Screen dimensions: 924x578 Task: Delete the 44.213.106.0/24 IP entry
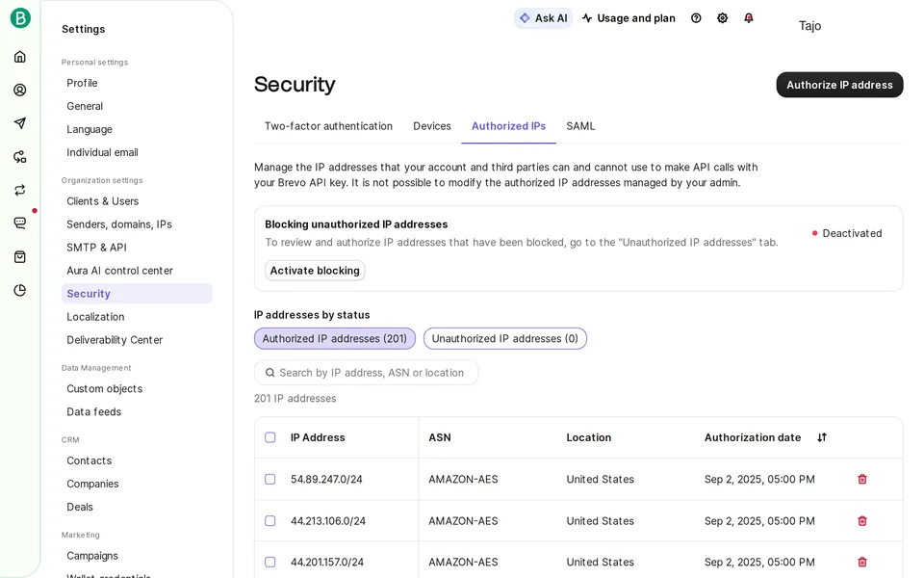point(862,521)
